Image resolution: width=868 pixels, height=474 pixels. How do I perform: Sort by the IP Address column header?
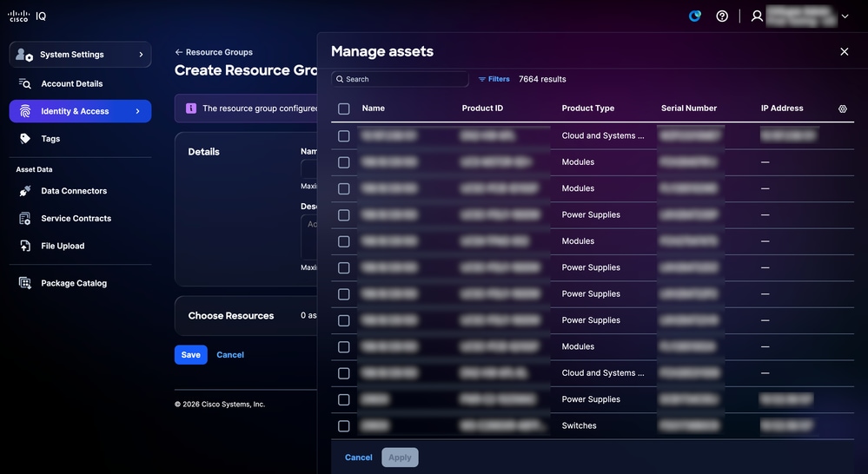[782, 109]
